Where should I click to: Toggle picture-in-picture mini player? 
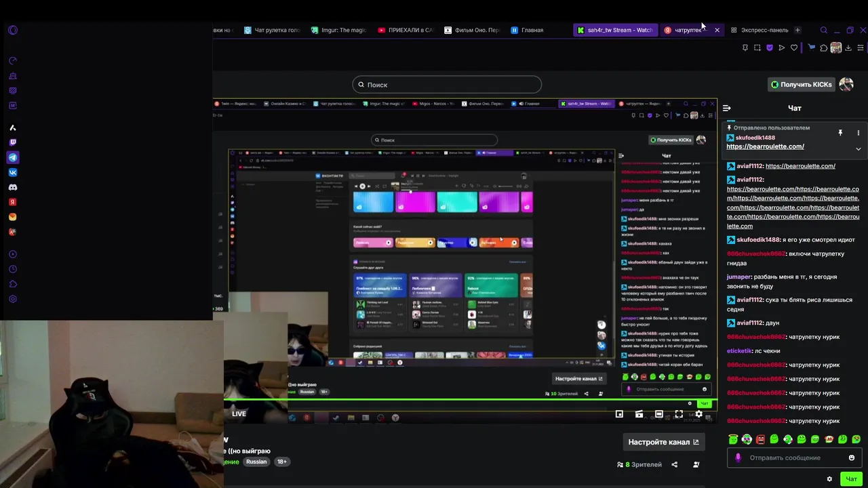tap(619, 414)
